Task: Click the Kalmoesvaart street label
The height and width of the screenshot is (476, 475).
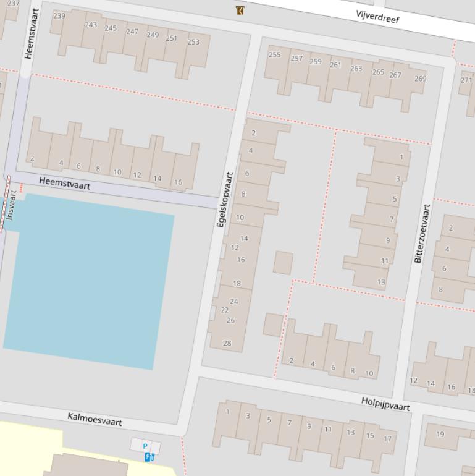Action: click(x=95, y=419)
